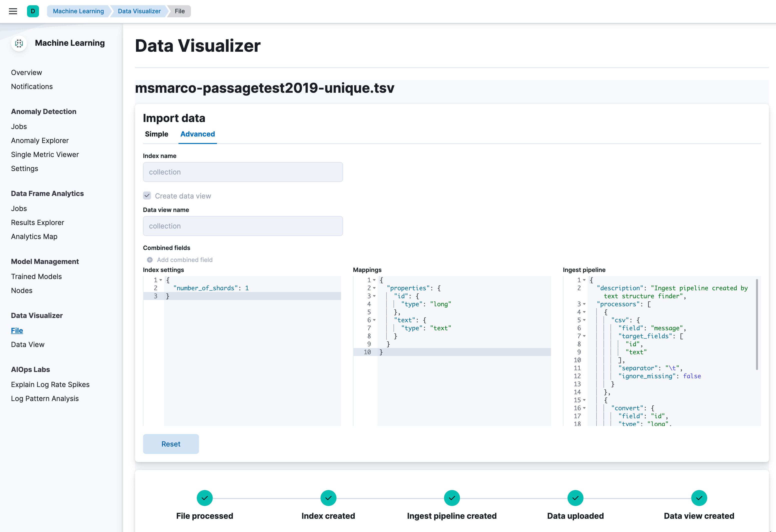The width and height of the screenshot is (776, 532).
Task: Collapse line 1 fold arrow in Index settings
Action: click(x=160, y=280)
